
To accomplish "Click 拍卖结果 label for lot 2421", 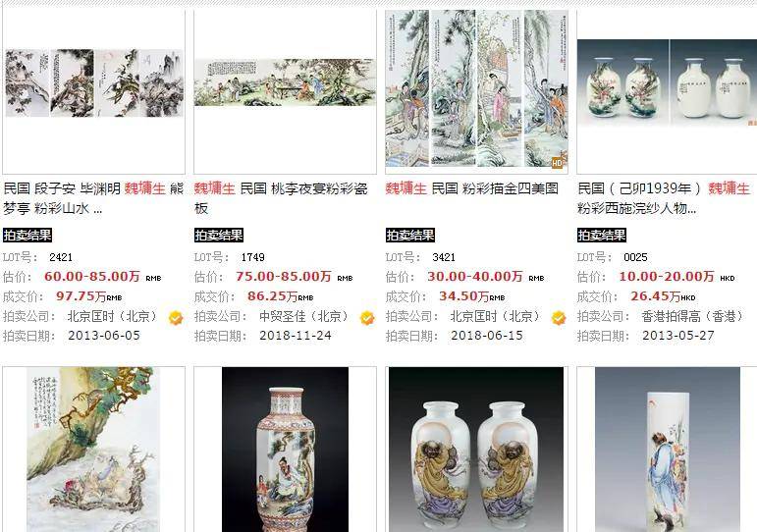I will [x=27, y=236].
